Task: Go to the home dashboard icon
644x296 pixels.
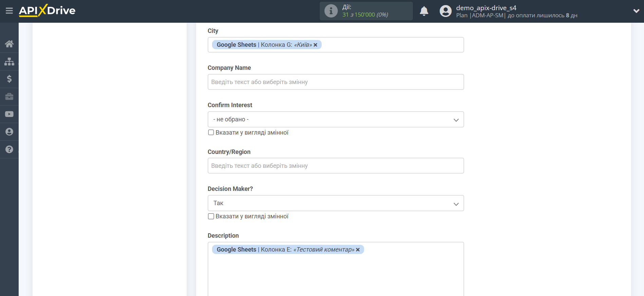Action: (x=9, y=44)
